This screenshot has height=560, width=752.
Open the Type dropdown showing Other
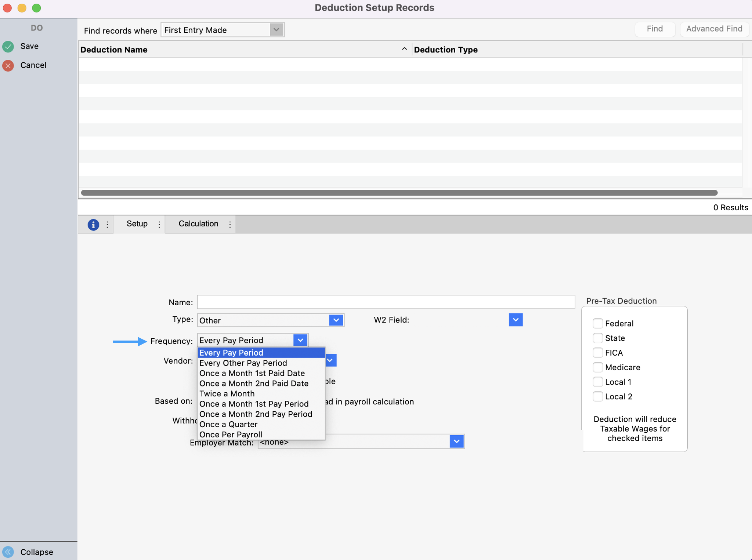(x=336, y=320)
